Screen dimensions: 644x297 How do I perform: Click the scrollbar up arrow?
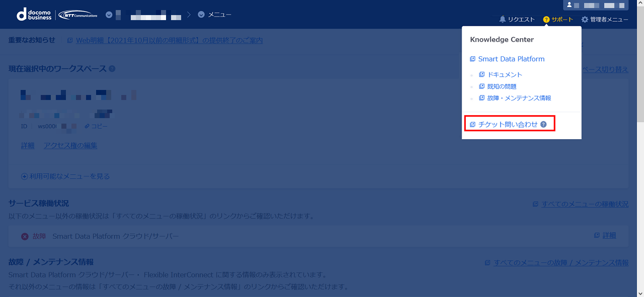point(640,4)
